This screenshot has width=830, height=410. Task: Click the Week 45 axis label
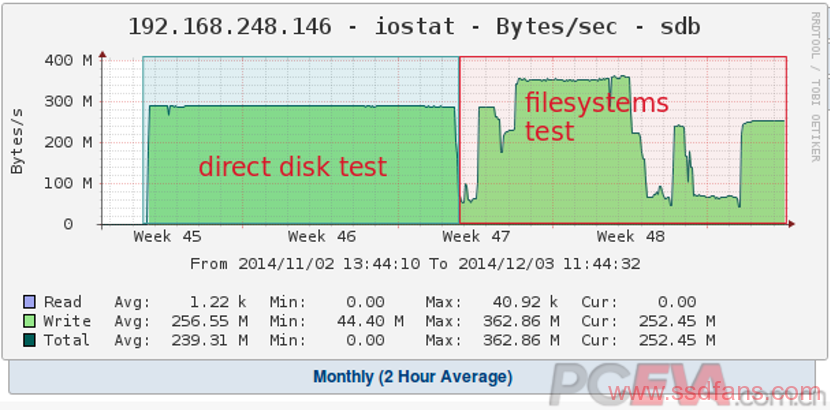click(167, 236)
